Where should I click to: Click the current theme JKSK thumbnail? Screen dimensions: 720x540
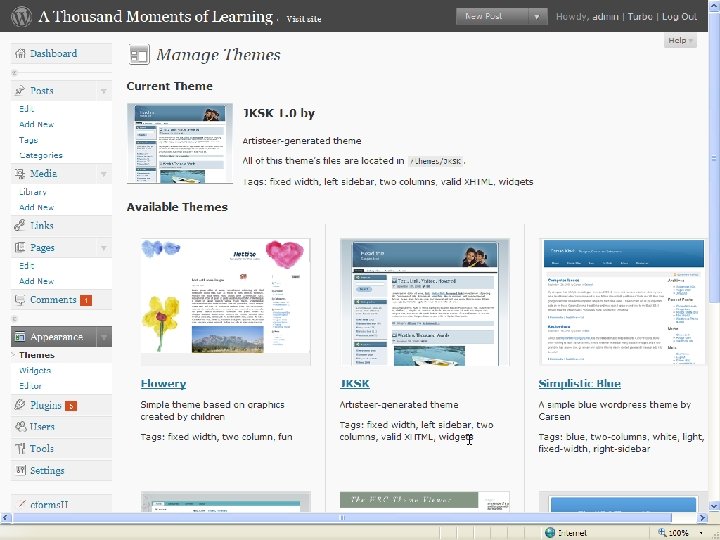[x=180, y=143]
